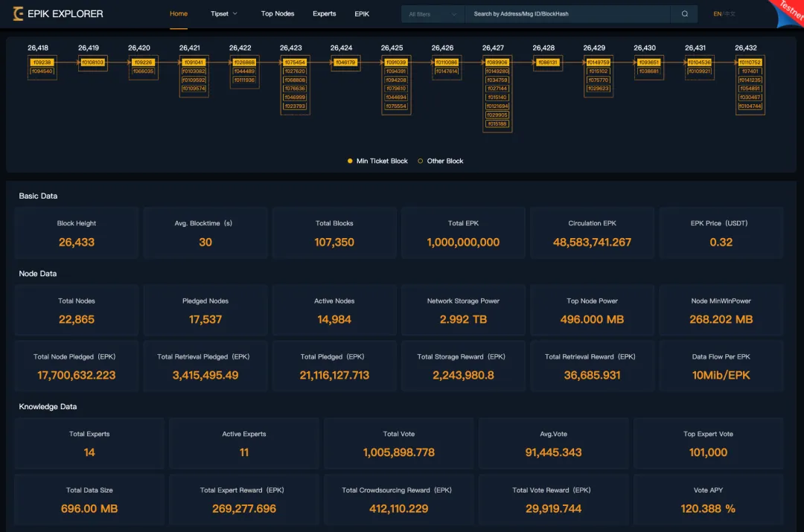
Task: Switch language to EN
Action: click(717, 14)
